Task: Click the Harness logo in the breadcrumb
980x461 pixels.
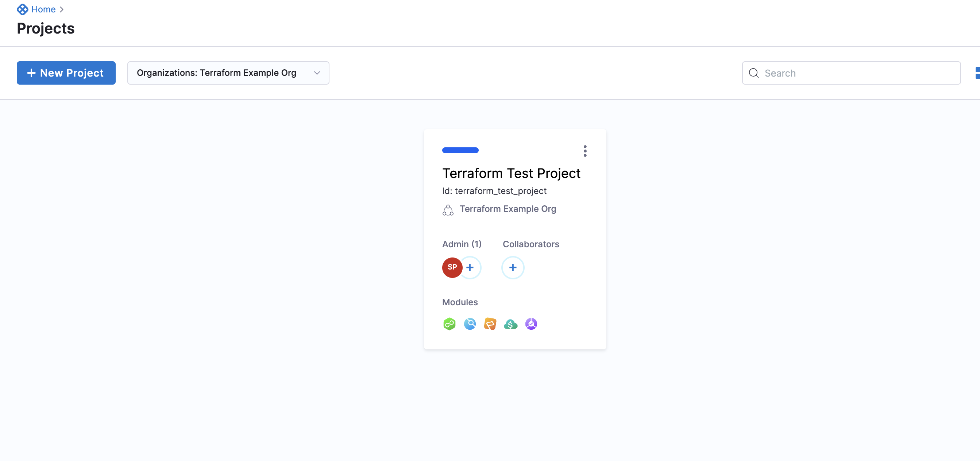Action: pos(23,9)
